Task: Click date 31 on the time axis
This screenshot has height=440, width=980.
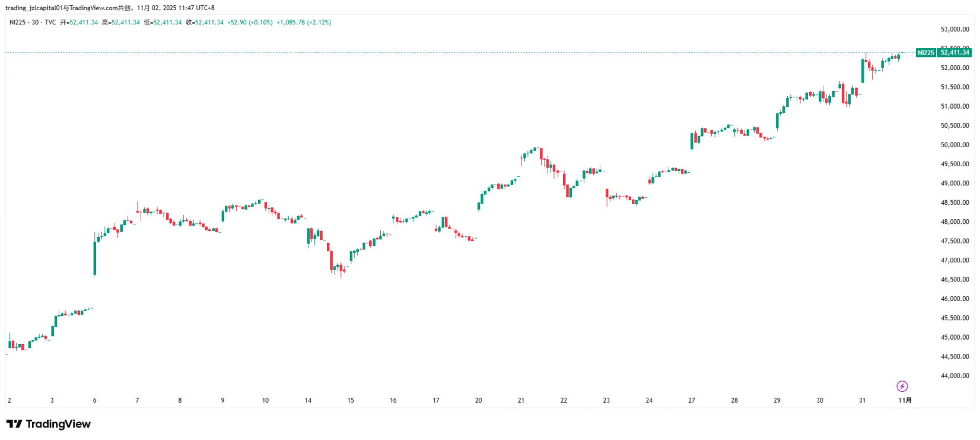Action: (862, 401)
